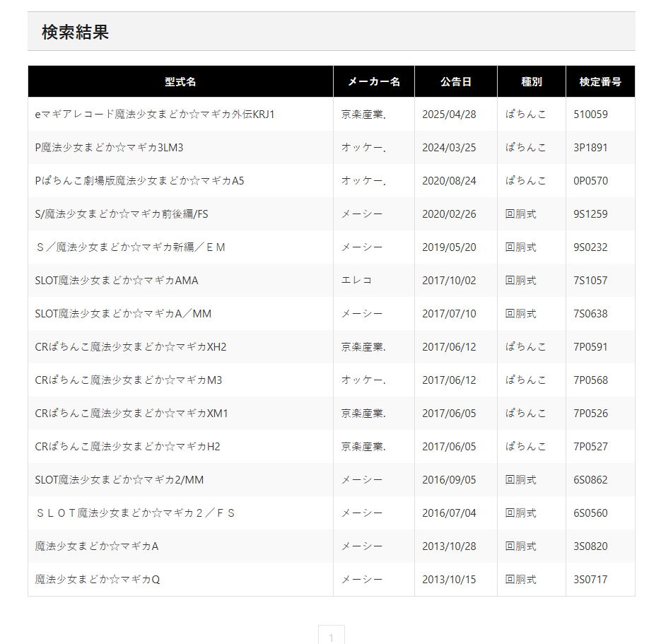The image size is (661, 644).
Task: Click certification number 7P0526
Action: click(590, 414)
